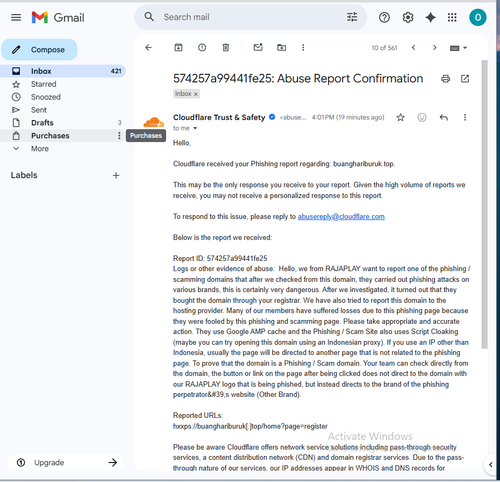Click the search magnifier icon
Image resolution: width=500 pixels, height=482 pixels.
click(x=149, y=17)
